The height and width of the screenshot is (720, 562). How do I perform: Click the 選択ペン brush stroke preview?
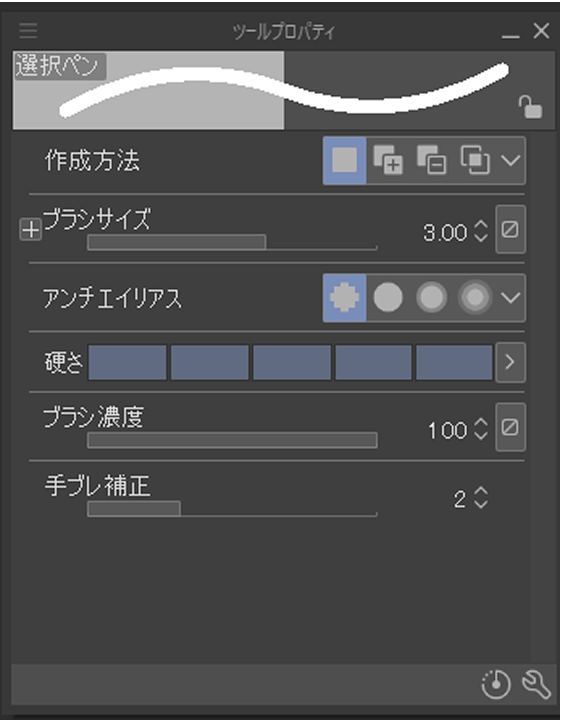click(x=284, y=90)
